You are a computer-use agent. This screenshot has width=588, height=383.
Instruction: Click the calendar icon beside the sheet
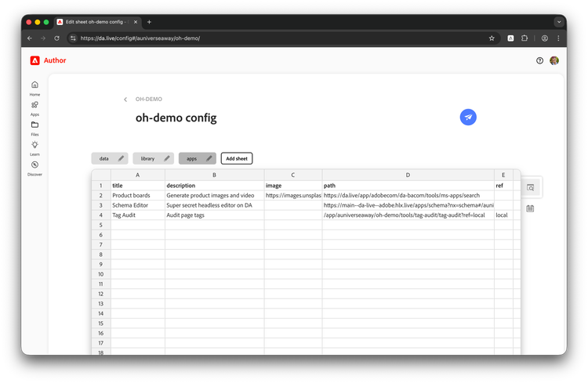point(530,208)
